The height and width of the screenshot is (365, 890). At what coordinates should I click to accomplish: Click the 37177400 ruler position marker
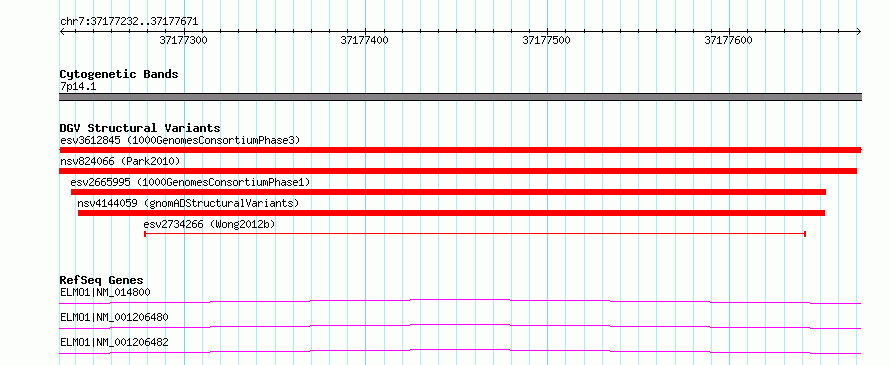tap(365, 40)
